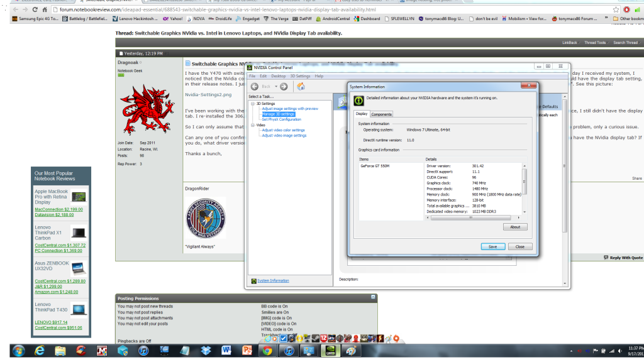Click Reply With Quote
The width and height of the screenshot is (644, 362).
pos(623,258)
